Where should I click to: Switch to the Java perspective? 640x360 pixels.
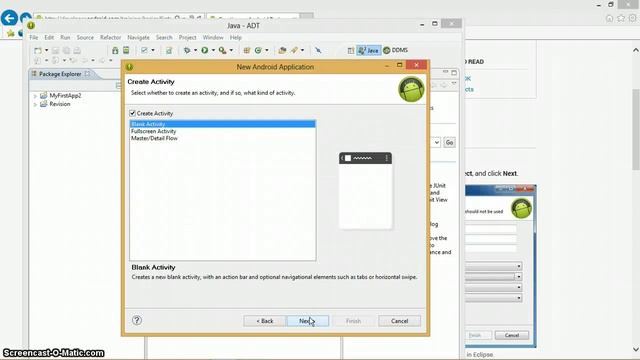369,50
